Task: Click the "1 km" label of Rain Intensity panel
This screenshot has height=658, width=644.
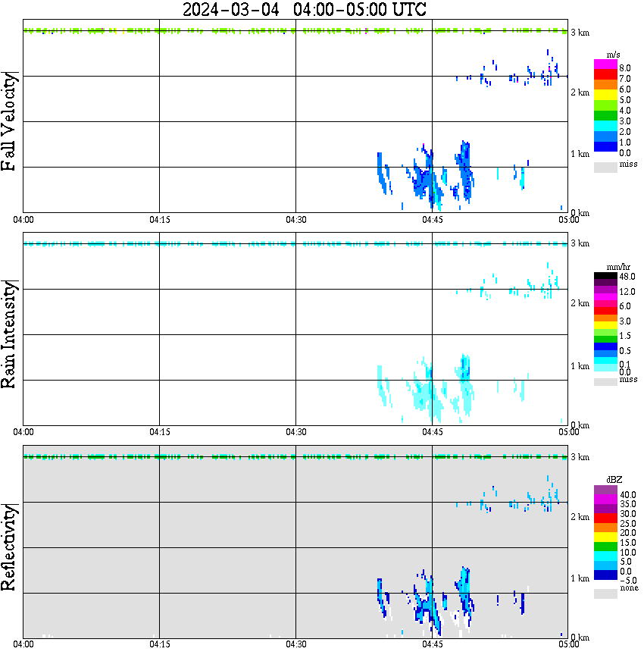Action: point(580,366)
